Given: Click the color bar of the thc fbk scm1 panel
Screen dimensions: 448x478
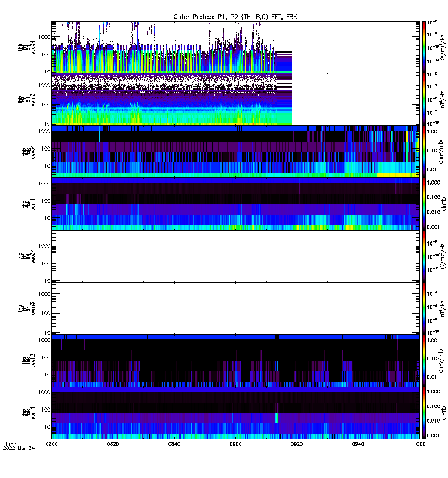Looking at the screenshot, I should click(424, 413).
